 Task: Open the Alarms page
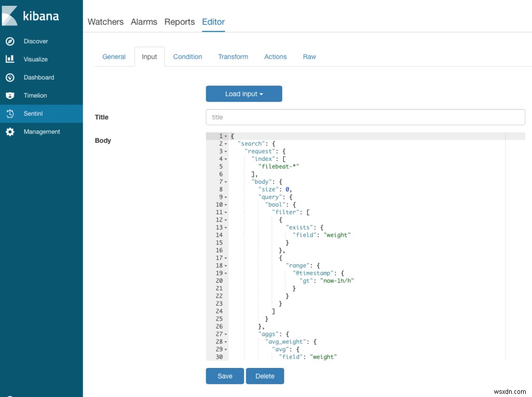coord(143,22)
